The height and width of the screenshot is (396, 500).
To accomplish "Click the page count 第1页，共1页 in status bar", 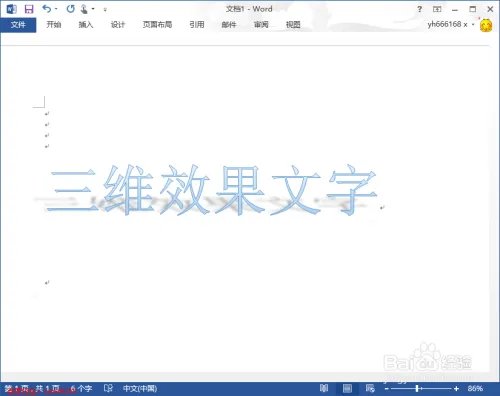I will [x=32, y=388].
